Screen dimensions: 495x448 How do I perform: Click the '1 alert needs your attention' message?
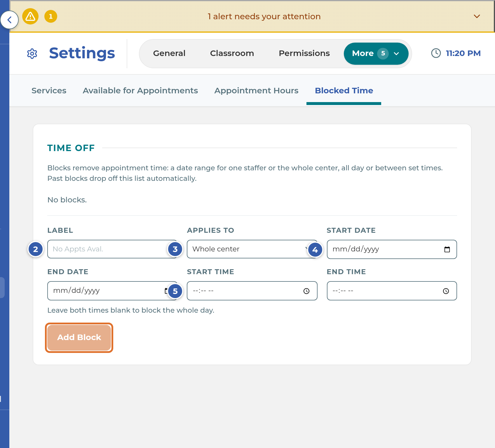(x=264, y=16)
